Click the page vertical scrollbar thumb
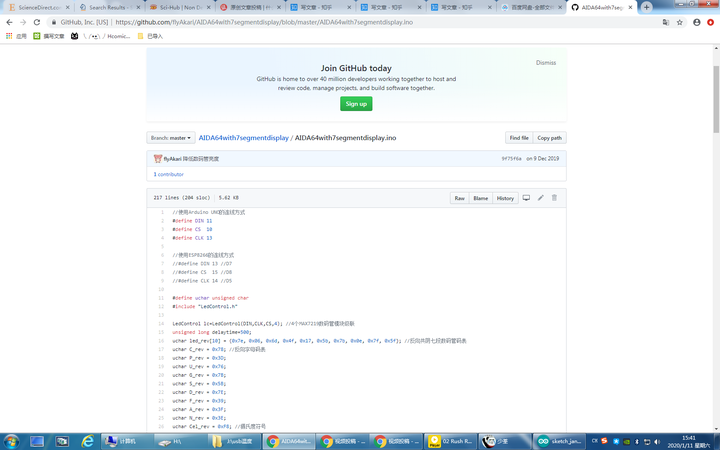 pos(716,99)
